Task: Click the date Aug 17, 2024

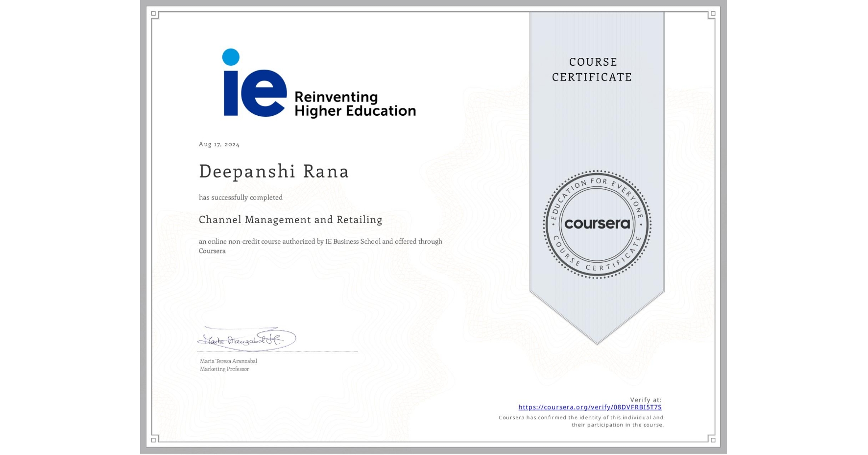Action: pos(219,144)
